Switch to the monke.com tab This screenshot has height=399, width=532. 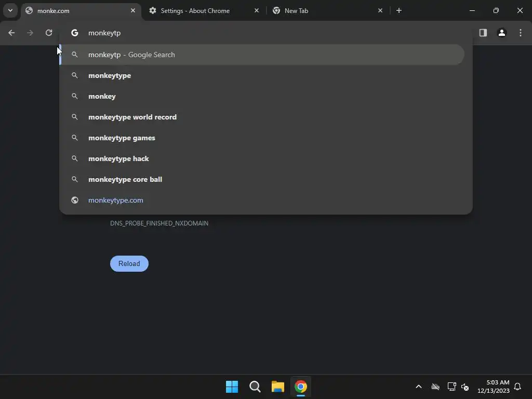(x=81, y=11)
